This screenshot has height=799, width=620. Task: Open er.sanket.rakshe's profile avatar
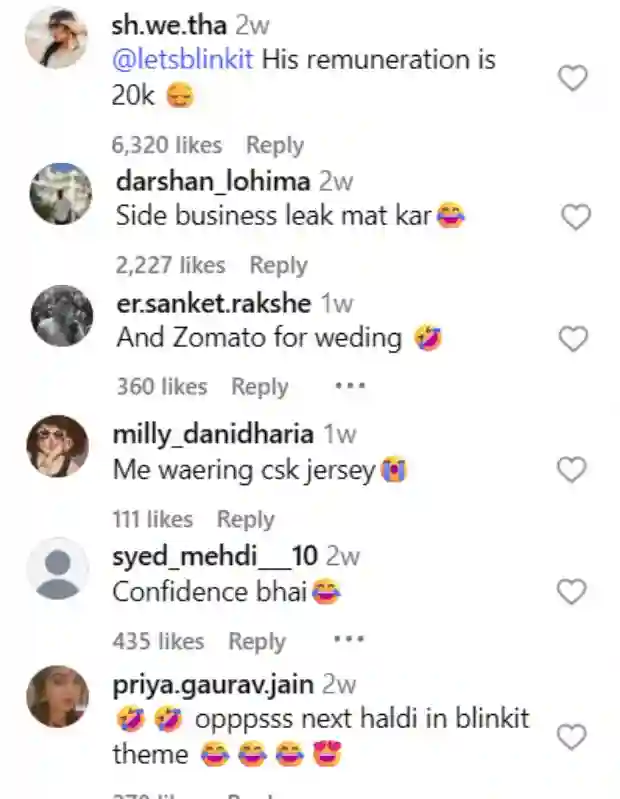point(62,317)
